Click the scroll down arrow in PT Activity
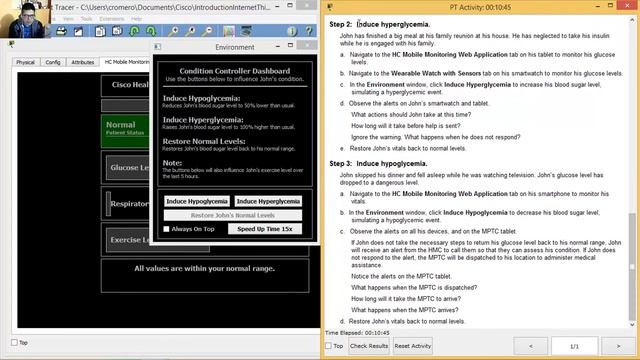The width and height of the screenshot is (640, 360). coord(632,325)
